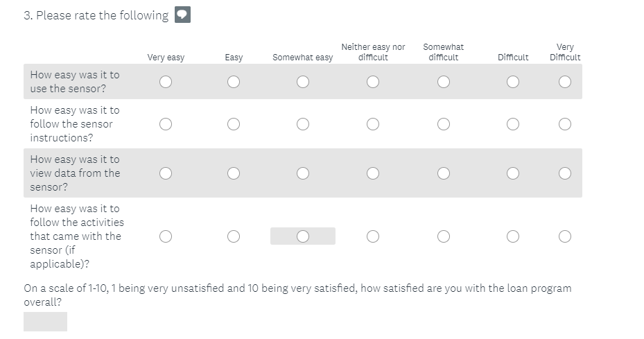This screenshot has width=644, height=339.
Task: Select Very Difficult for following sensor activities
Action: [x=565, y=236]
